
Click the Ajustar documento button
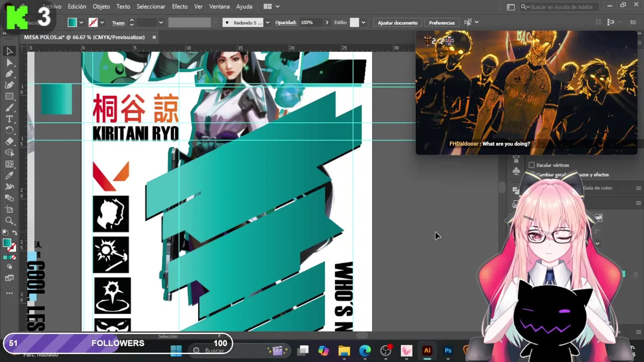click(397, 23)
